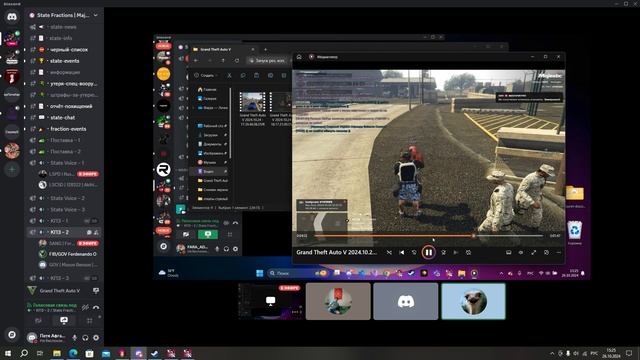Viewport: 640px width, 360px height.
Task: Click stream icon beside Grand Theft Auto V
Action: point(96,291)
